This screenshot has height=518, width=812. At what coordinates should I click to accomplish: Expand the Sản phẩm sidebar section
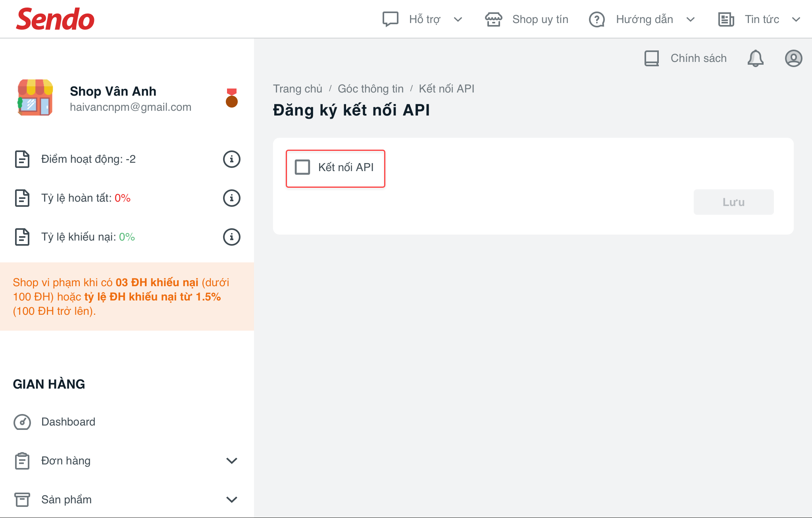coord(231,499)
